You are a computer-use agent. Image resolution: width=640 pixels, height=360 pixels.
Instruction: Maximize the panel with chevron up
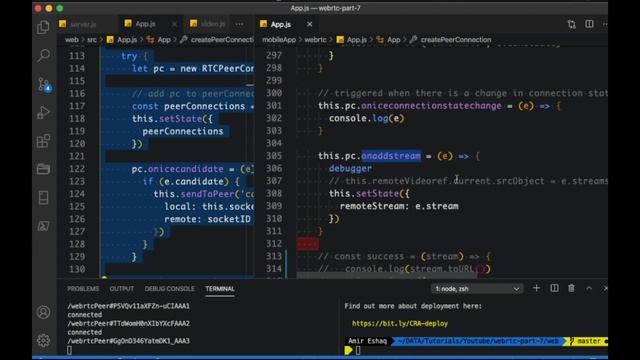tap(589, 288)
